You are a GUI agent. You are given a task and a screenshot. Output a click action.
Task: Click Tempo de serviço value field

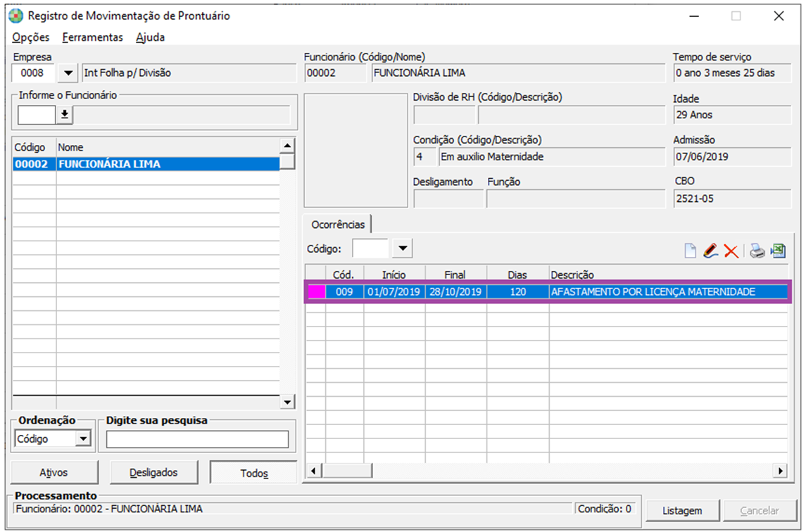click(x=732, y=73)
